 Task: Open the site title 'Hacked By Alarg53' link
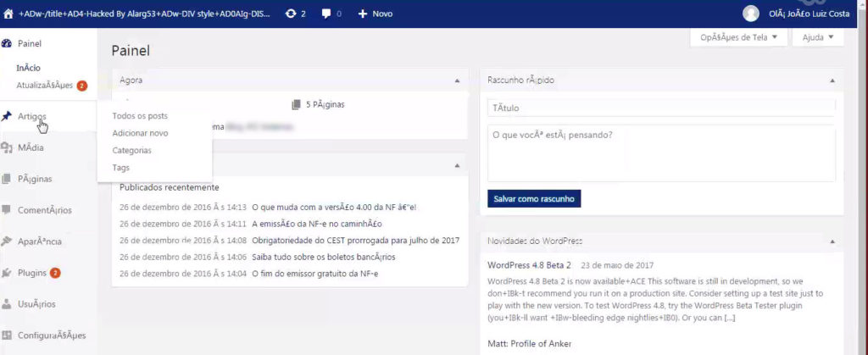144,14
